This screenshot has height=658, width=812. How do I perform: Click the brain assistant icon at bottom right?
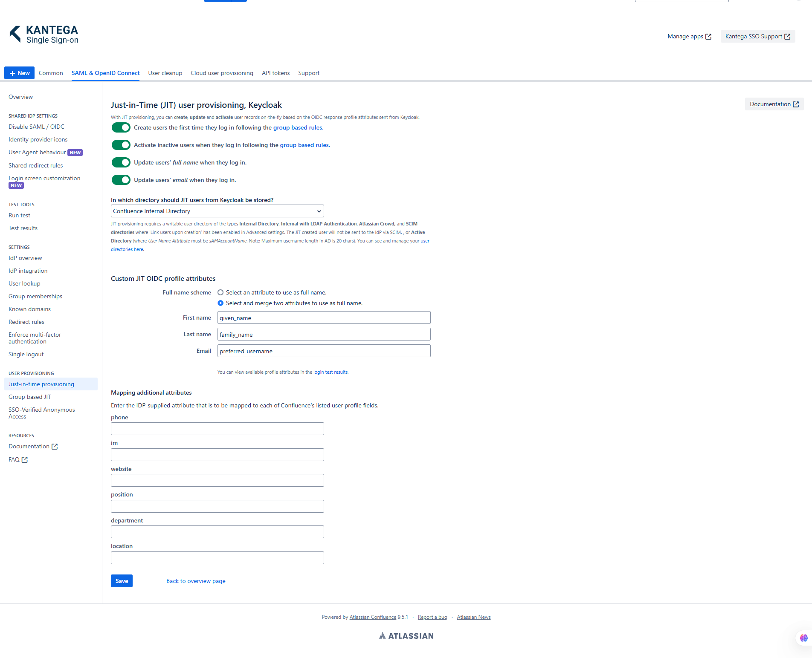tap(804, 638)
